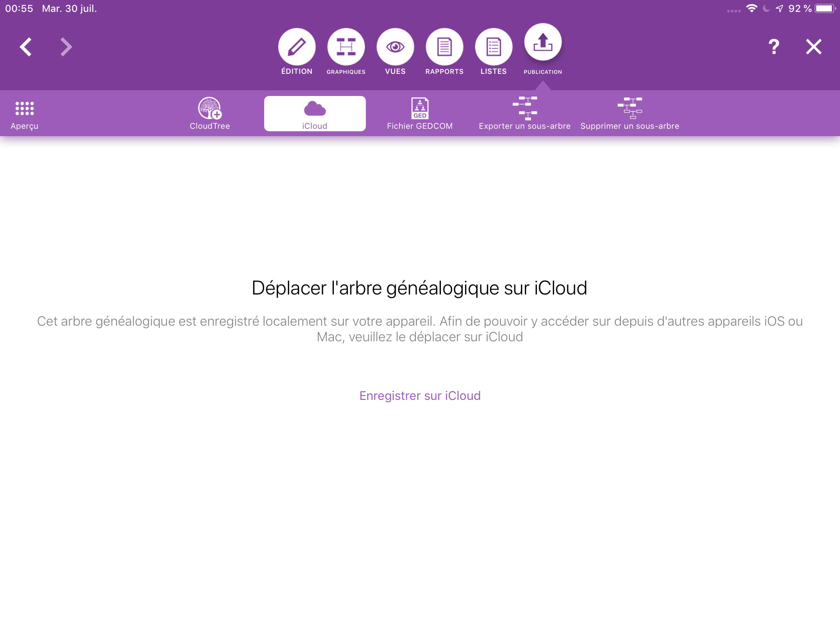Tap the heading Déplacer l'arbre généalogique sur iCloud
Screen dimensions: 840x630
click(x=420, y=288)
